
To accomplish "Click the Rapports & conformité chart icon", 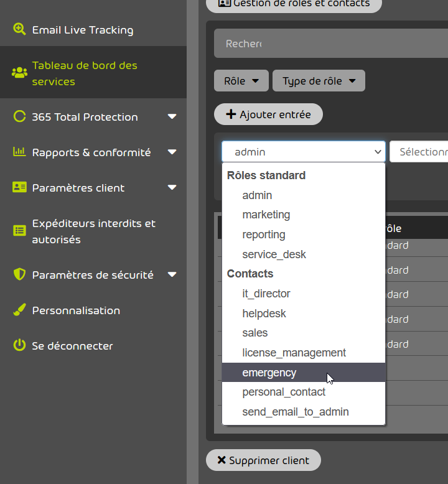I will click(x=19, y=152).
